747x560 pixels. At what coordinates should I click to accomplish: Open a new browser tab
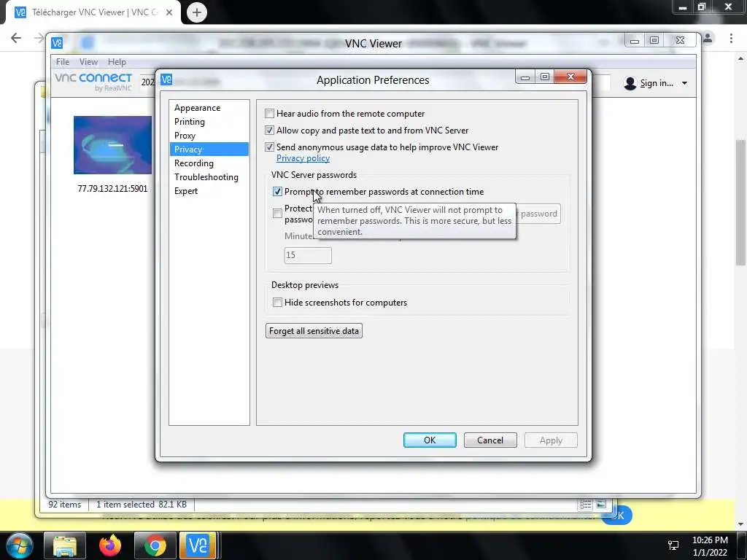197,12
